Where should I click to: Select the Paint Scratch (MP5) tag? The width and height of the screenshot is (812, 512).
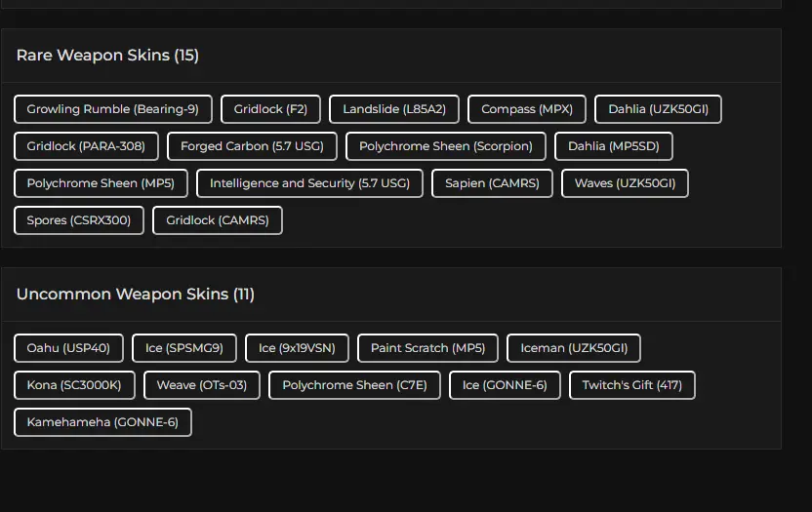[427, 348]
